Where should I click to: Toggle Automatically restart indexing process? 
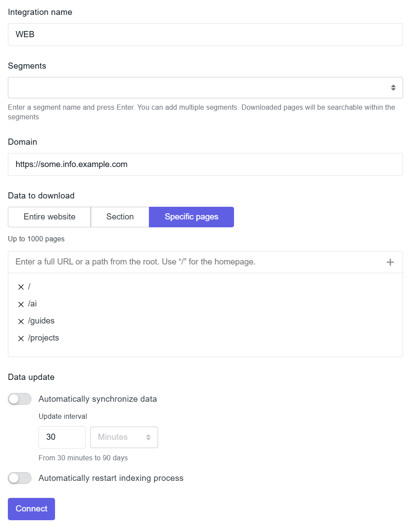tap(20, 478)
